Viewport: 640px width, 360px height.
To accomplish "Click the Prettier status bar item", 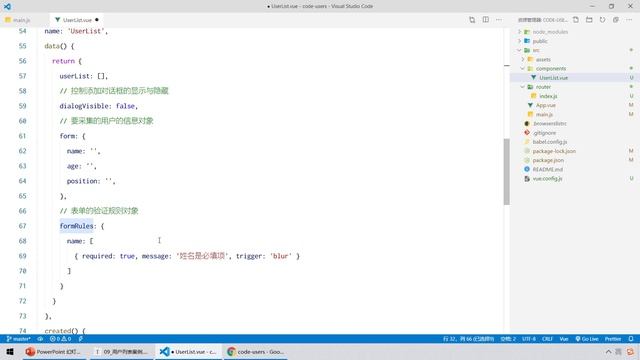I will 613,339.
